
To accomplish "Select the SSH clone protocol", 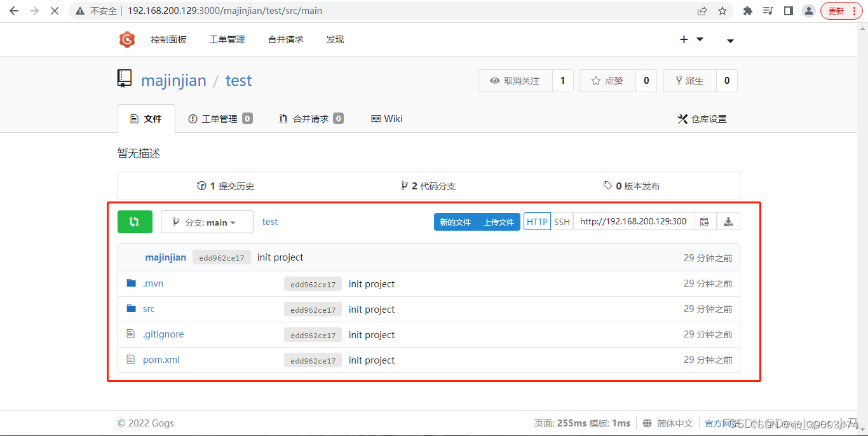I will pyautogui.click(x=562, y=222).
